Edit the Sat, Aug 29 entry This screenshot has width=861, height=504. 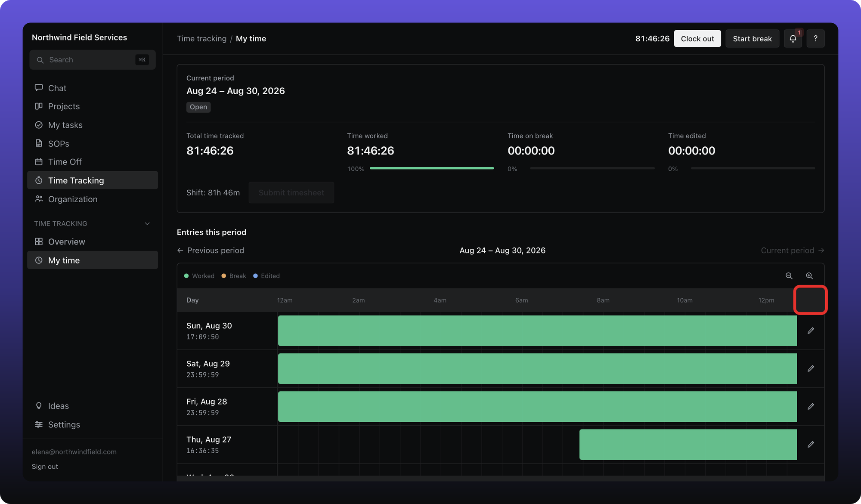pyautogui.click(x=811, y=368)
